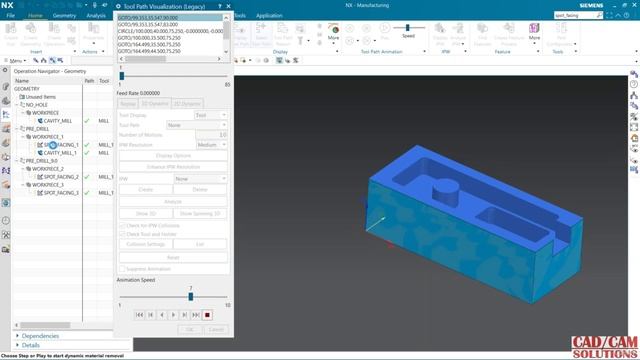This screenshot has width=640, height=360.
Task: Collapse the WORKPIECE_1 tree node
Action: (x=23, y=137)
